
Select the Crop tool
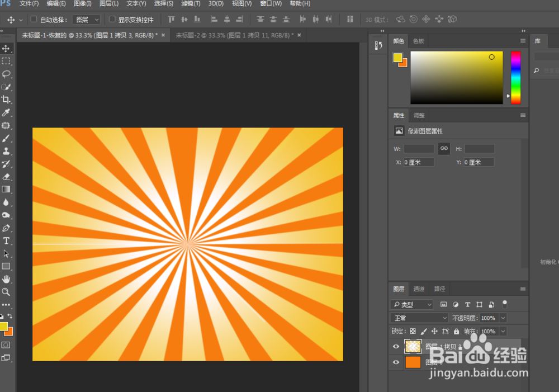6,100
